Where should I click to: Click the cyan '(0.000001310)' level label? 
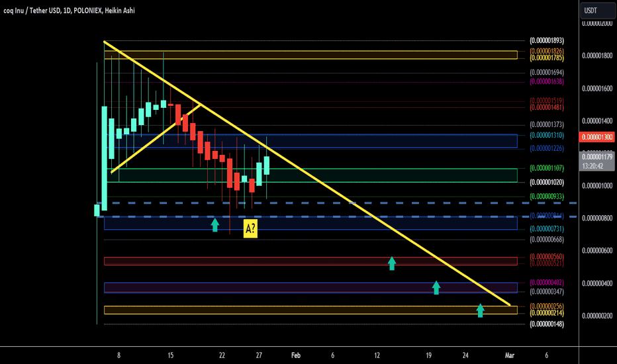pyautogui.click(x=547, y=135)
